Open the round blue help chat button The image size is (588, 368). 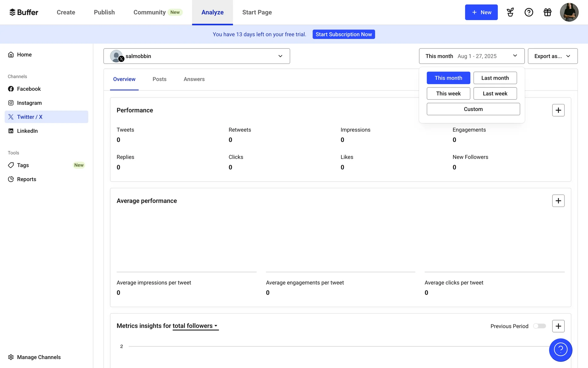tap(560, 350)
